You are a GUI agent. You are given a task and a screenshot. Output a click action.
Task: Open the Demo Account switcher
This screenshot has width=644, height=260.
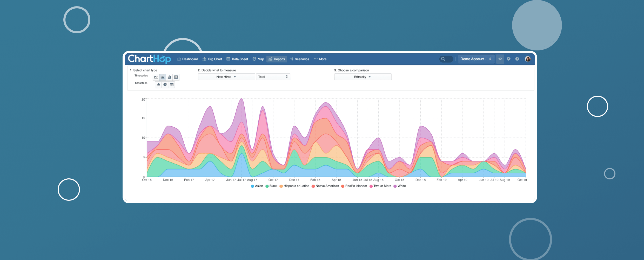476,59
